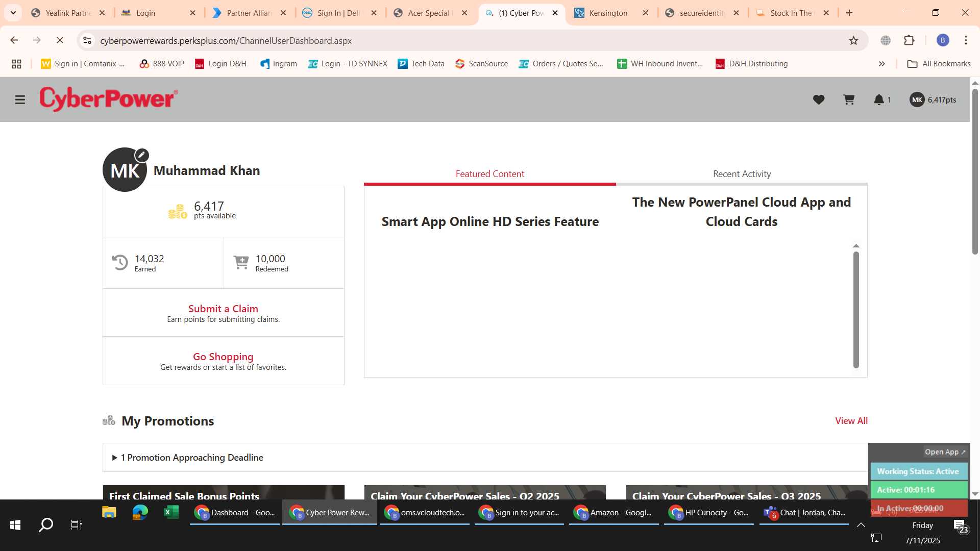Switch to the Recent Activity tab

[x=742, y=174]
